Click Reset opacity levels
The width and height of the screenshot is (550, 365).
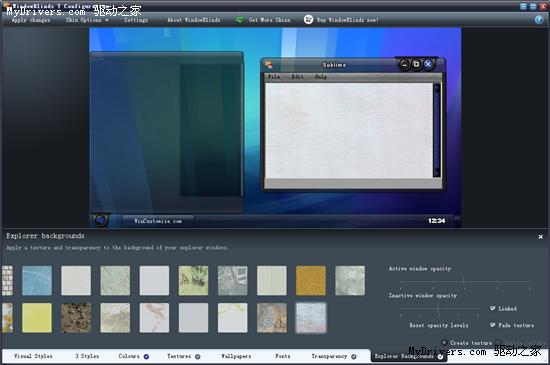tap(439, 325)
